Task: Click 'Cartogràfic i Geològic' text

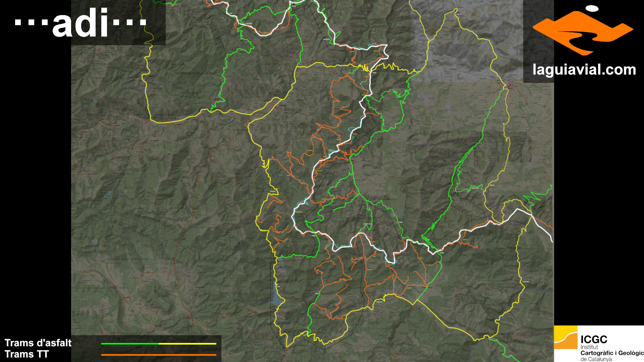Action: [x=612, y=353]
